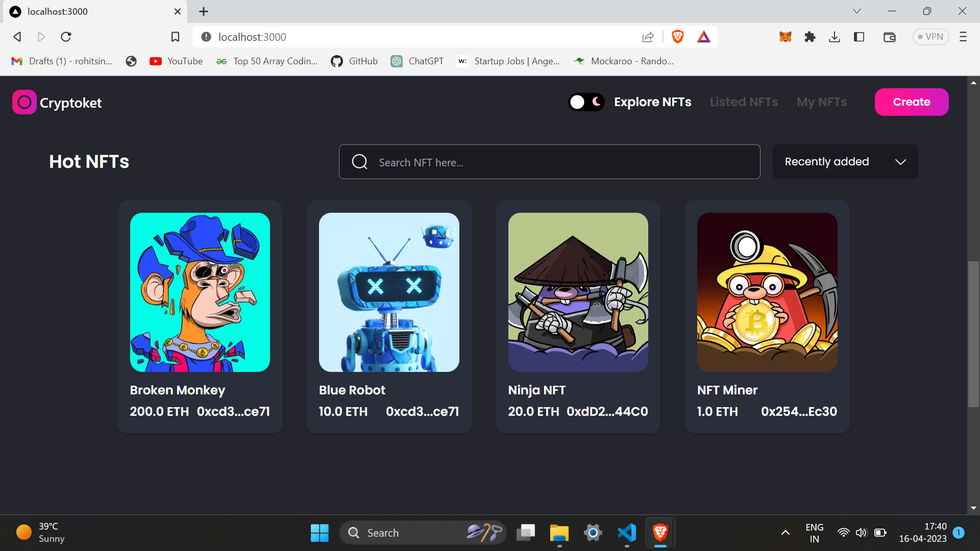
Task: Click the share icon in address bar
Action: tap(648, 37)
